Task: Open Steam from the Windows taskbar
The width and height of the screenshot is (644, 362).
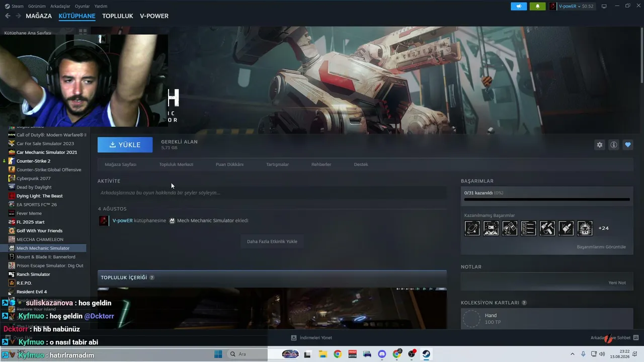Action: pyautogui.click(x=426, y=354)
